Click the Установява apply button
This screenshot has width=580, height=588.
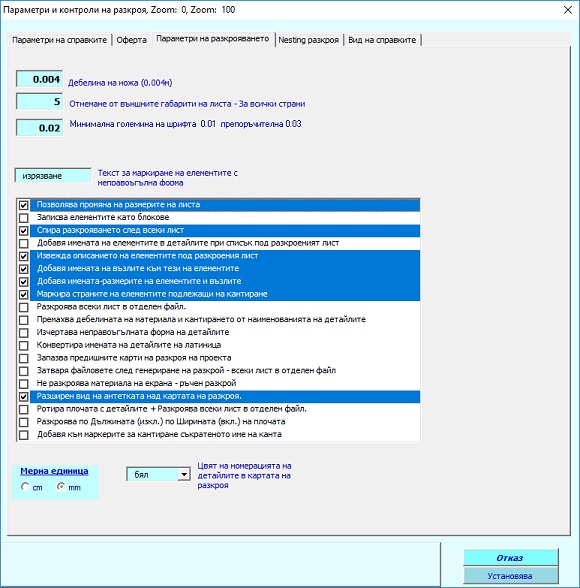pos(510,576)
